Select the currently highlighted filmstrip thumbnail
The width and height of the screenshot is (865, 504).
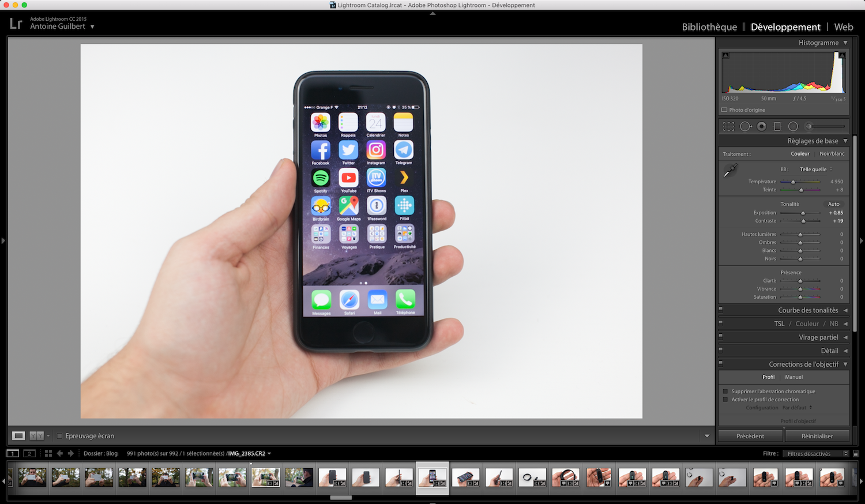[x=432, y=477]
